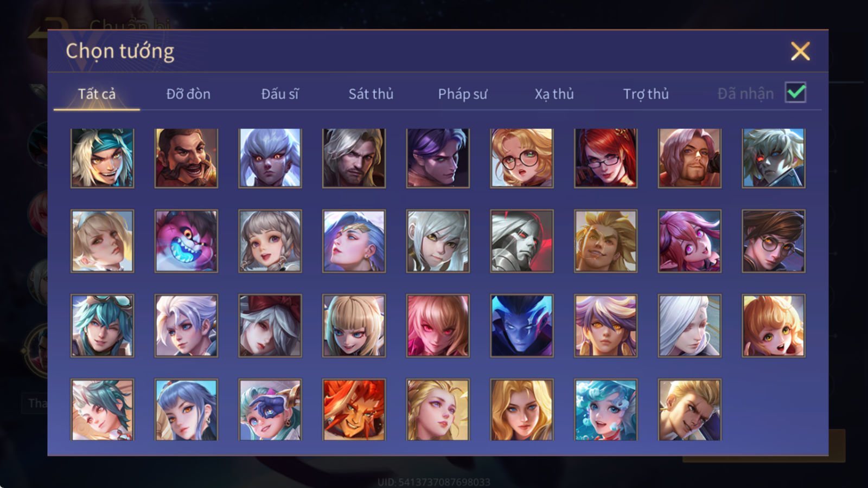Switch to the Đỡ đòn tab
The image size is (868, 488).
[188, 94]
